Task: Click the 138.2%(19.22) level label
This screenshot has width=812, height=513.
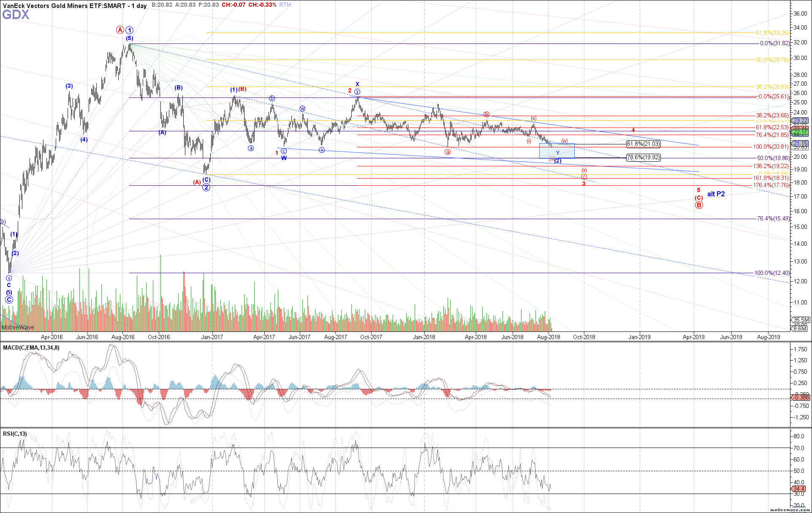Action: (x=771, y=166)
